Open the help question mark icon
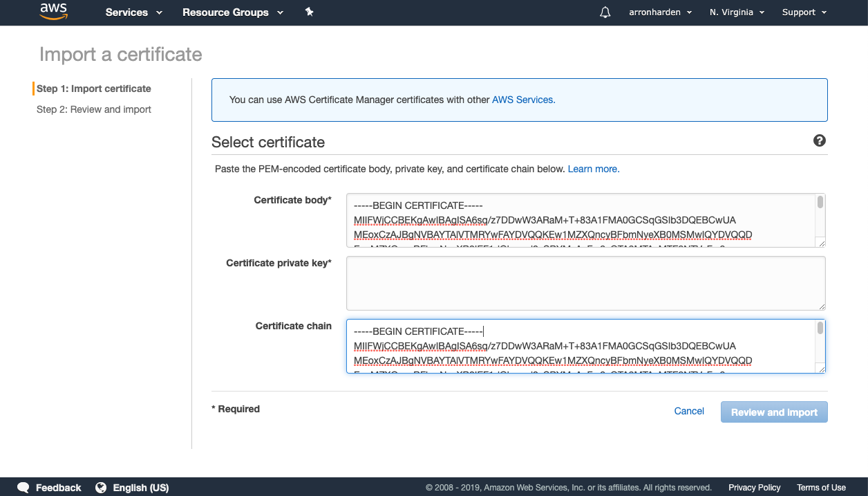This screenshot has width=868, height=496. [820, 141]
